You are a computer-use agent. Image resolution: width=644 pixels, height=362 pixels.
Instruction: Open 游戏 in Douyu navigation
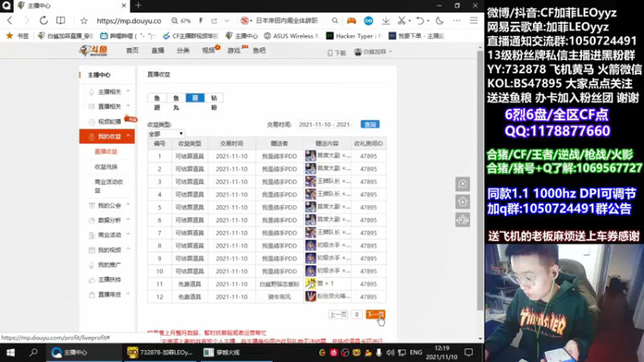233,51
